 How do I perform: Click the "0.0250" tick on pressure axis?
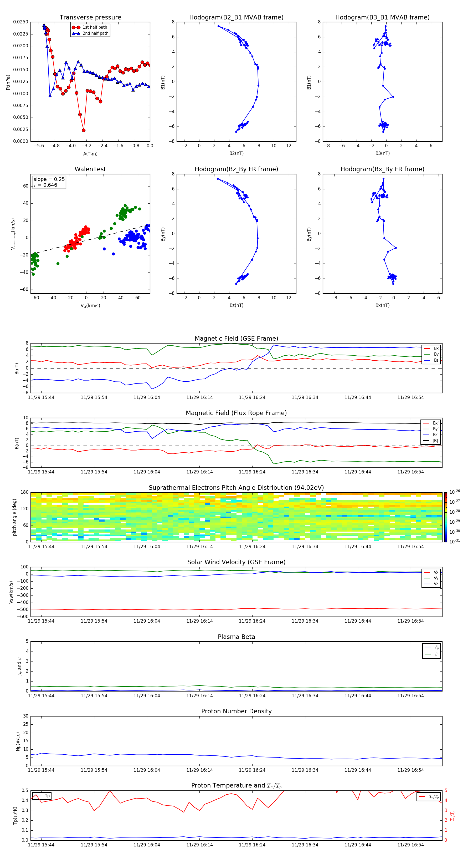click(20, 22)
